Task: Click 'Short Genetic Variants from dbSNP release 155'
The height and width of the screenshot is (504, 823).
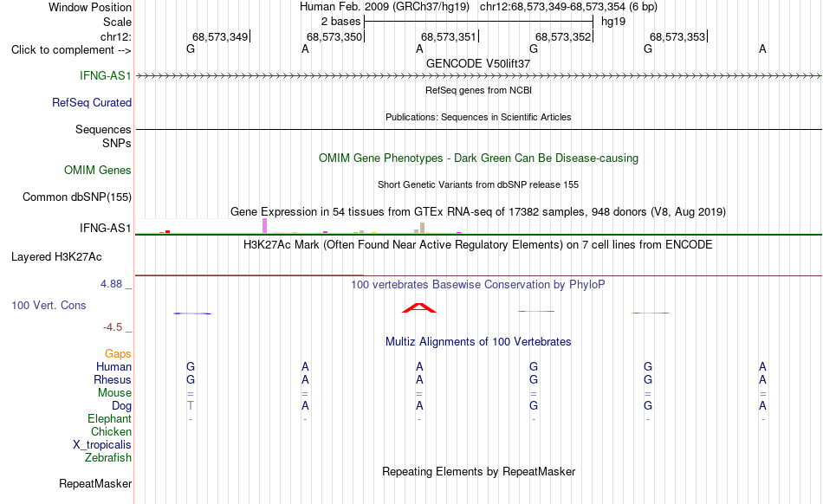Action: 478,184
